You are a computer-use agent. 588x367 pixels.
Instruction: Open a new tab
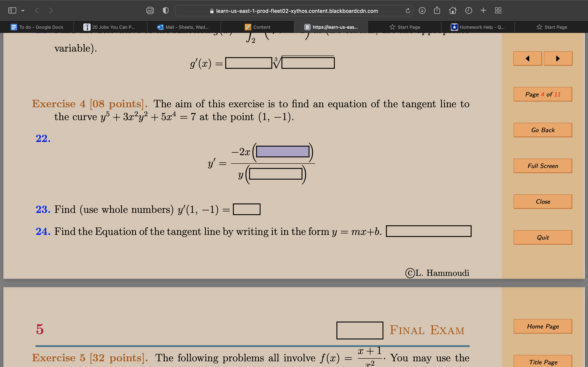pyautogui.click(x=483, y=10)
